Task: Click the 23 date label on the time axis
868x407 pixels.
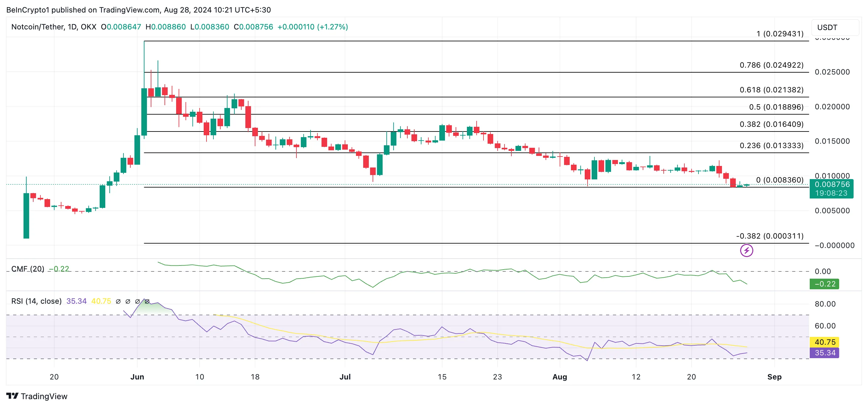Action: coord(497,377)
